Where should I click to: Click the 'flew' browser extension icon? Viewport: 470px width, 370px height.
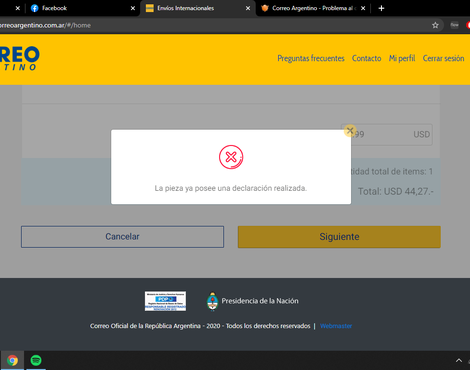454,25
